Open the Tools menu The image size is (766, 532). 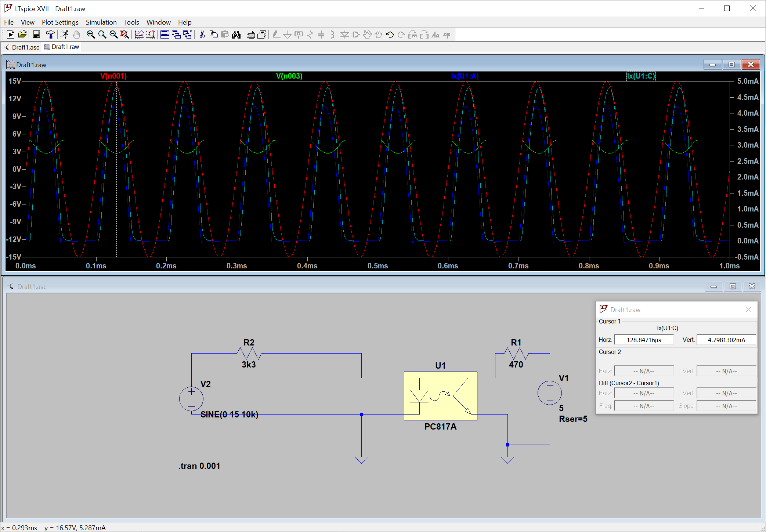pos(131,22)
